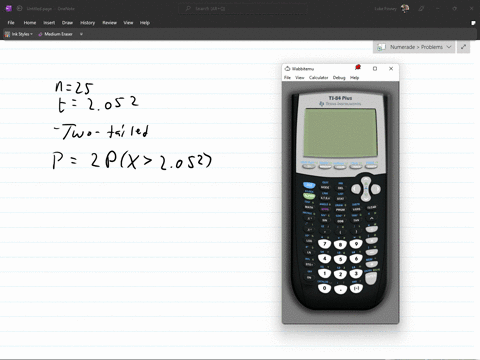Click the Wabbitemu window title bar icon
This screenshot has height=360, width=480.
pyautogui.click(x=287, y=69)
